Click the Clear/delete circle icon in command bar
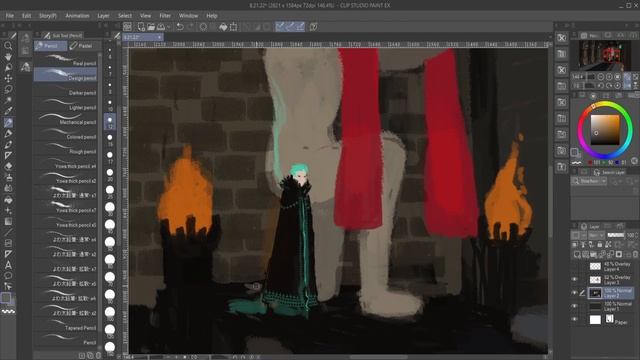The width and height of the screenshot is (640, 360). tap(203, 27)
